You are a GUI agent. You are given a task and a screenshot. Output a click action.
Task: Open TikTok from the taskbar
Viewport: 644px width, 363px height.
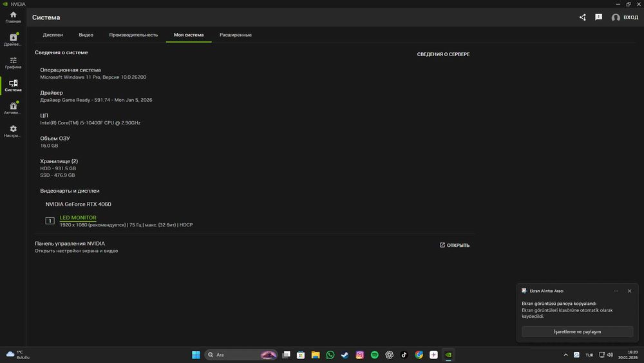(x=404, y=355)
